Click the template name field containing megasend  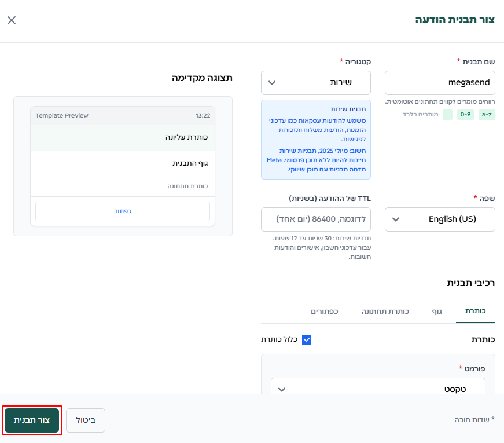[x=440, y=83]
